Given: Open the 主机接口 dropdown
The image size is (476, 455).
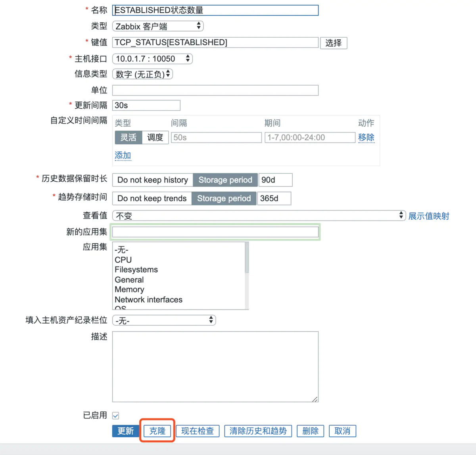Looking at the screenshot, I should point(152,58).
